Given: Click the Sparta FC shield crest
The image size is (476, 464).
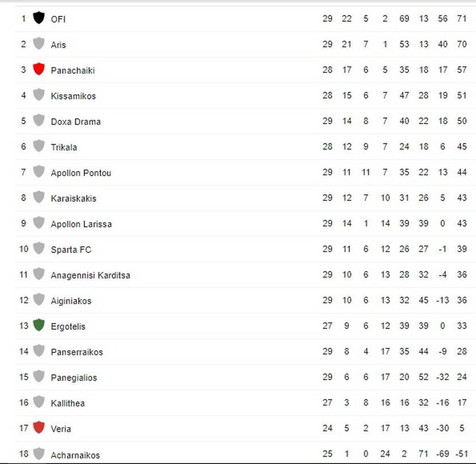Looking at the screenshot, I should (x=39, y=249).
